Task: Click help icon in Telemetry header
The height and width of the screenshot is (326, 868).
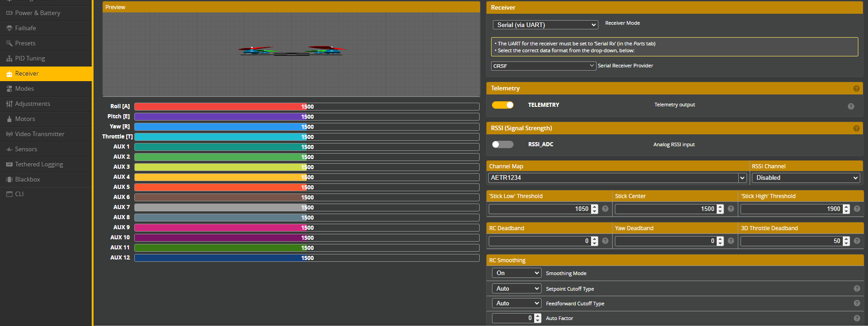Action: coord(856,88)
